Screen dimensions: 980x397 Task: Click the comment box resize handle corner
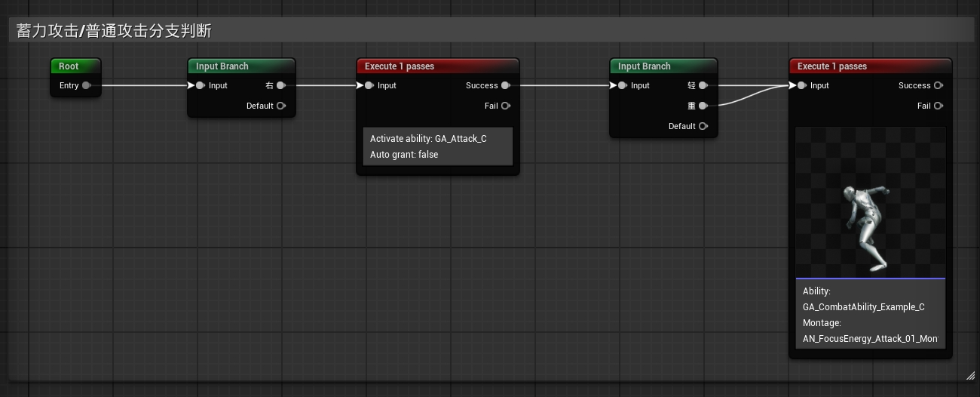[969, 375]
